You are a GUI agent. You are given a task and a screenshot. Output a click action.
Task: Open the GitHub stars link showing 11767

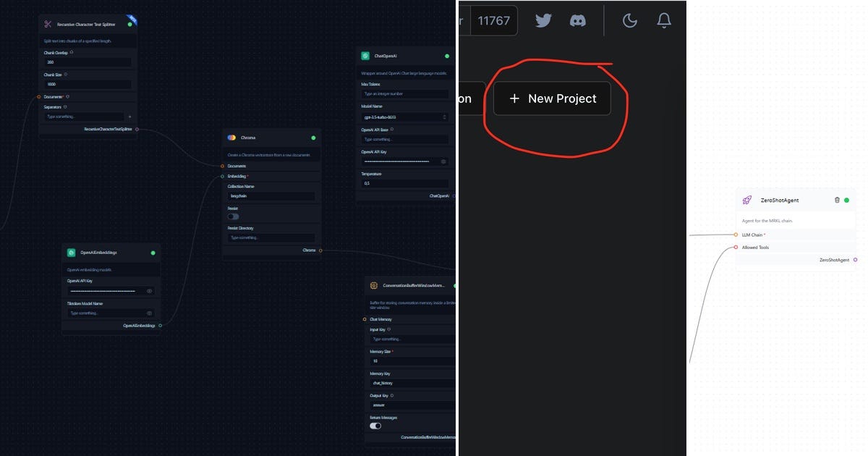(495, 20)
